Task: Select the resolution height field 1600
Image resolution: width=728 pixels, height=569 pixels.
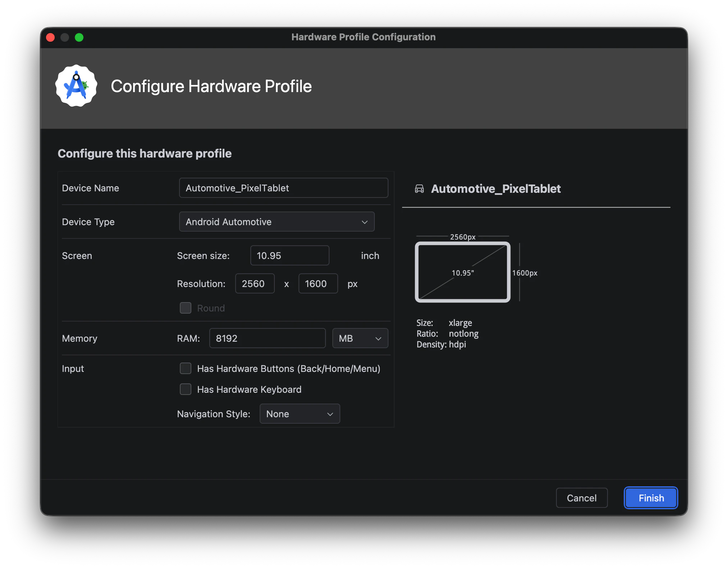Action: click(318, 283)
